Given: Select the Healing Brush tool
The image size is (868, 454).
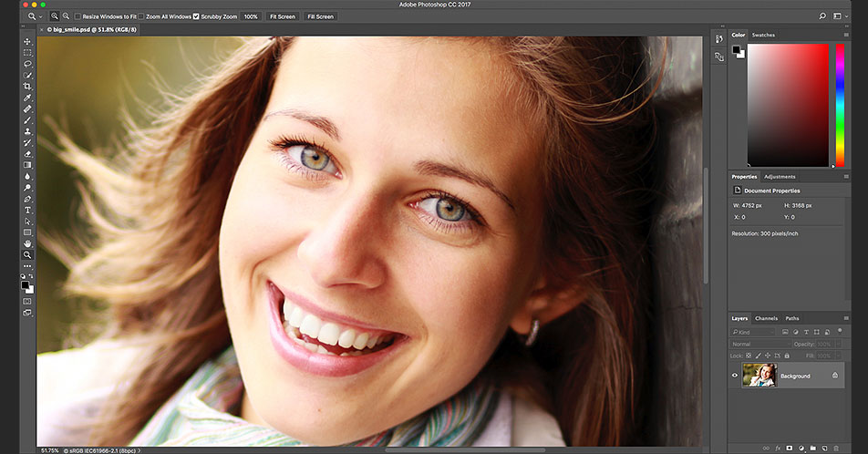Looking at the screenshot, I should [27, 109].
